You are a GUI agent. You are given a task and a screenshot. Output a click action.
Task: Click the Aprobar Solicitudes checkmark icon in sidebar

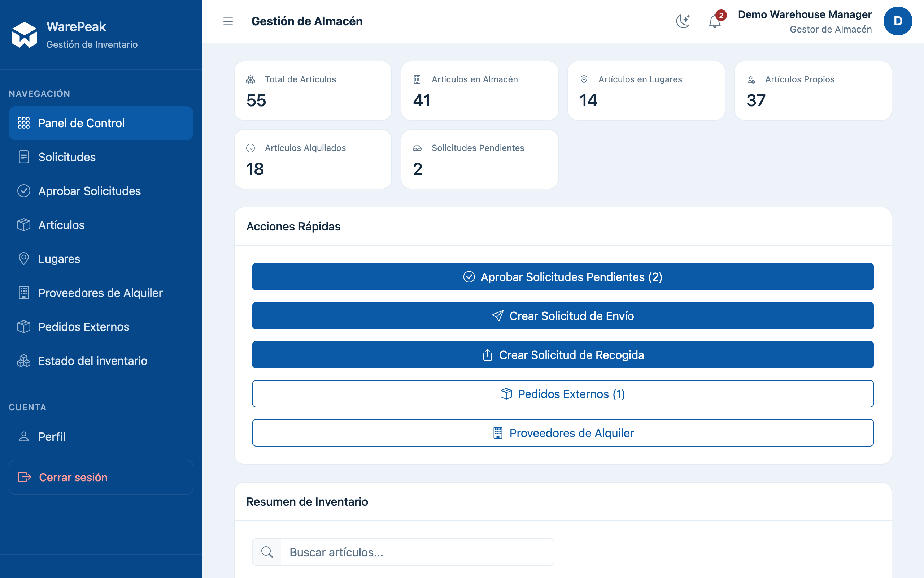pyautogui.click(x=24, y=191)
